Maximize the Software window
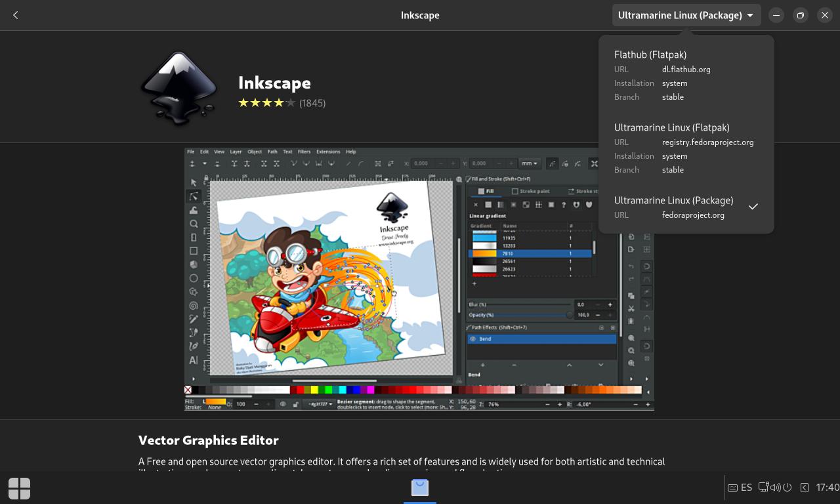The image size is (840, 504). [801, 15]
